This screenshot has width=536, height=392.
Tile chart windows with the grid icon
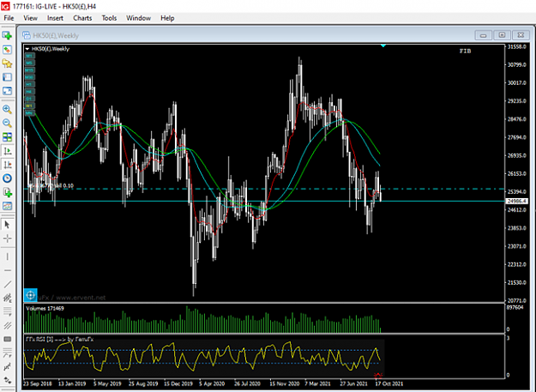pos(7,137)
